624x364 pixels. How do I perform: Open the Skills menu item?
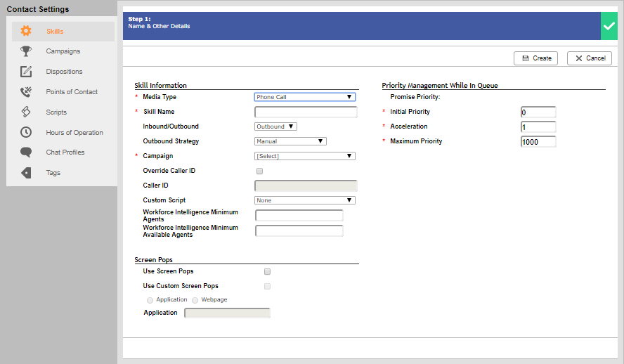pos(63,32)
